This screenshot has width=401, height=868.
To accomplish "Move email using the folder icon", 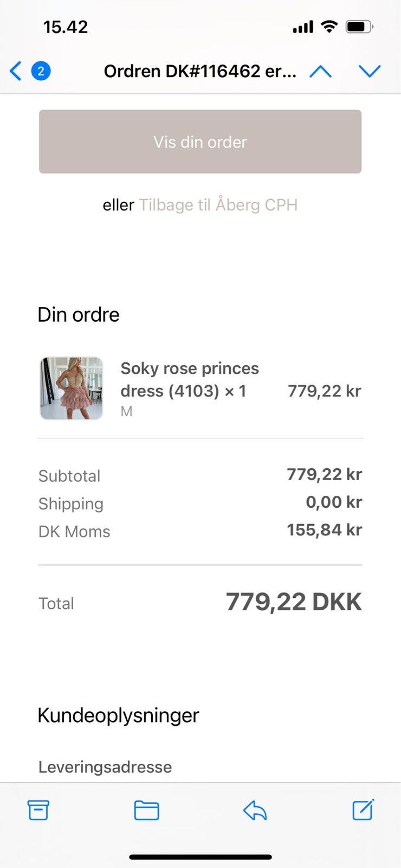I will click(146, 810).
